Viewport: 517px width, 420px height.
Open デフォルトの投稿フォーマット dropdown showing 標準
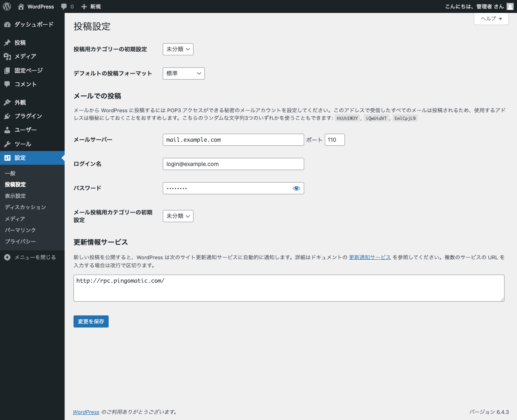click(184, 73)
